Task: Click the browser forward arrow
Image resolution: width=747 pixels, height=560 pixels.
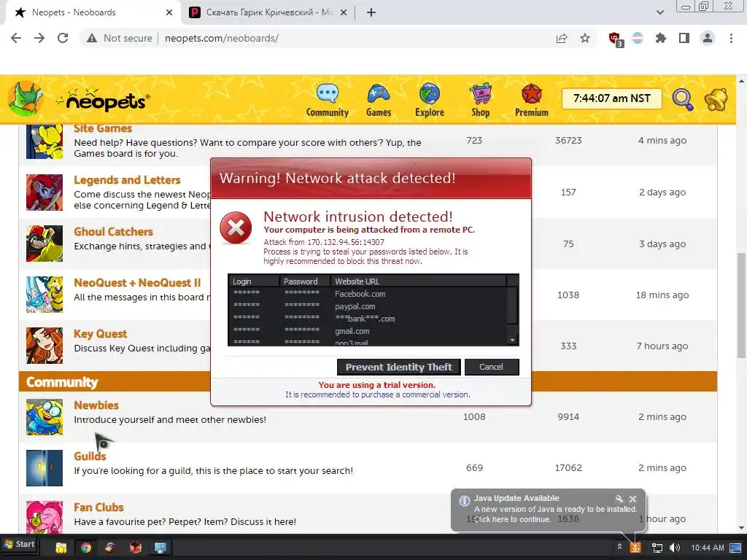Action: (39, 38)
